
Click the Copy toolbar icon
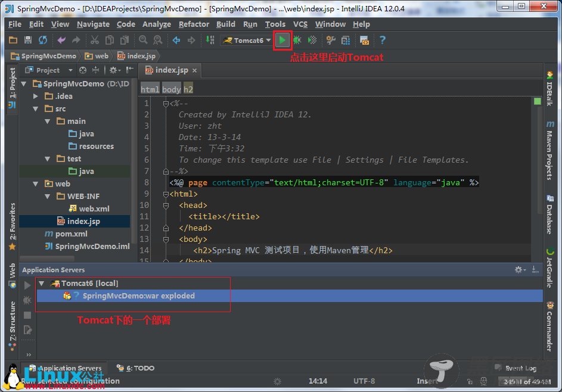(x=110, y=40)
